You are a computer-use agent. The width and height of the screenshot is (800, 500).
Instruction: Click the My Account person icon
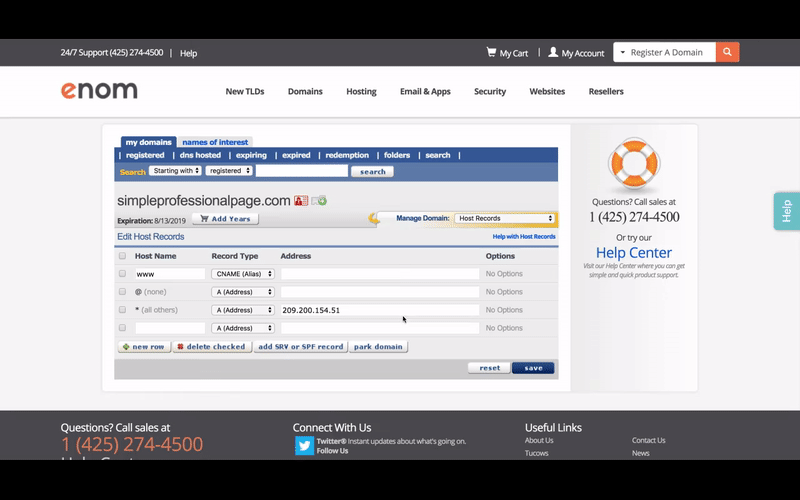click(x=553, y=52)
